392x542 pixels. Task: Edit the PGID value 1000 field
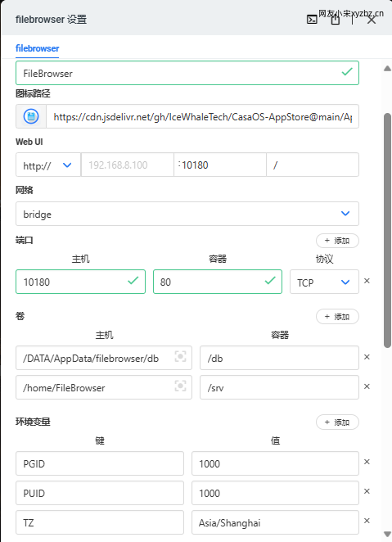point(275,463)
